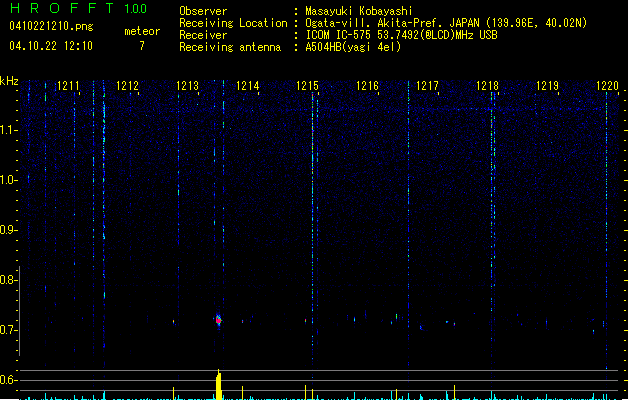The height and width of the screenshot is (400, 629).
Task: Click the 1219 time marker
Action: pyautogui.click(x=548, y=86)
